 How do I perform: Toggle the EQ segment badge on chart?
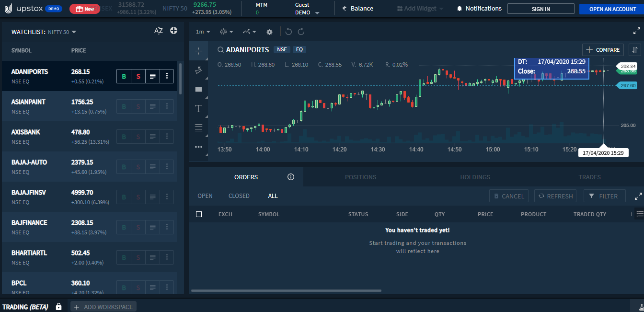[299, 49]
